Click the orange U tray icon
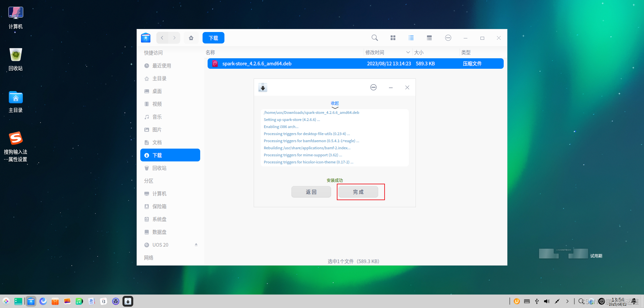 coord(517,301)
